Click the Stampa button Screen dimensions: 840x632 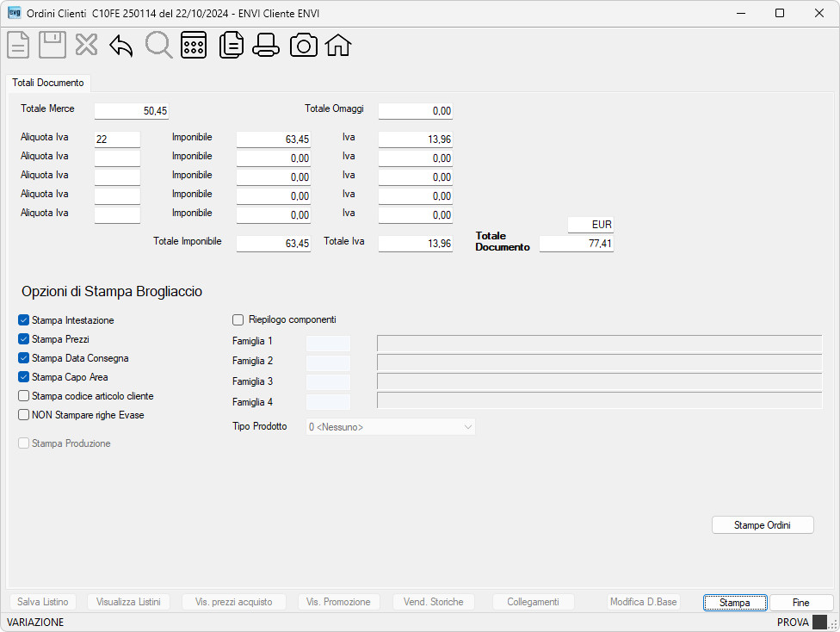click(x=734, y=603)
